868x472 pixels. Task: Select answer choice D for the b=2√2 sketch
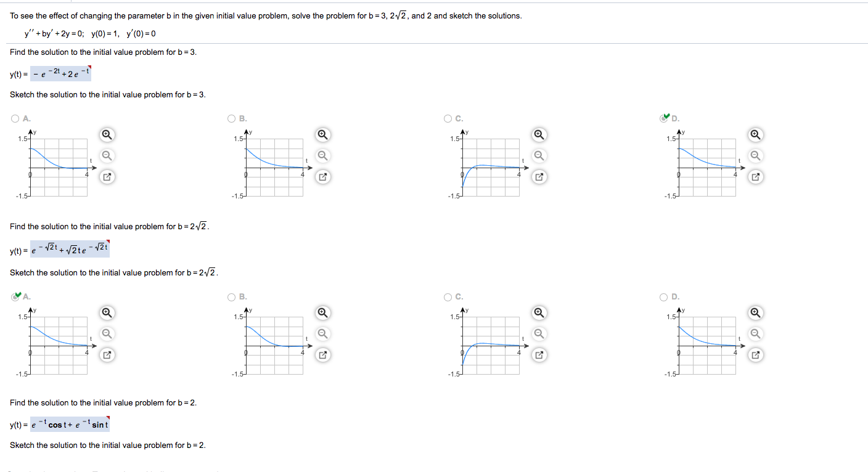[664, 297]
